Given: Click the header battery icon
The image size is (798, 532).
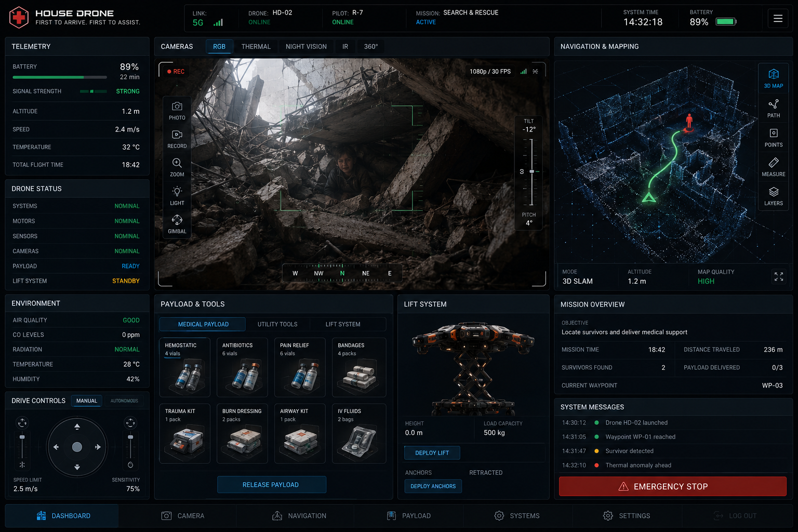Looking at the screenshot, I should (x=726, y=22).
